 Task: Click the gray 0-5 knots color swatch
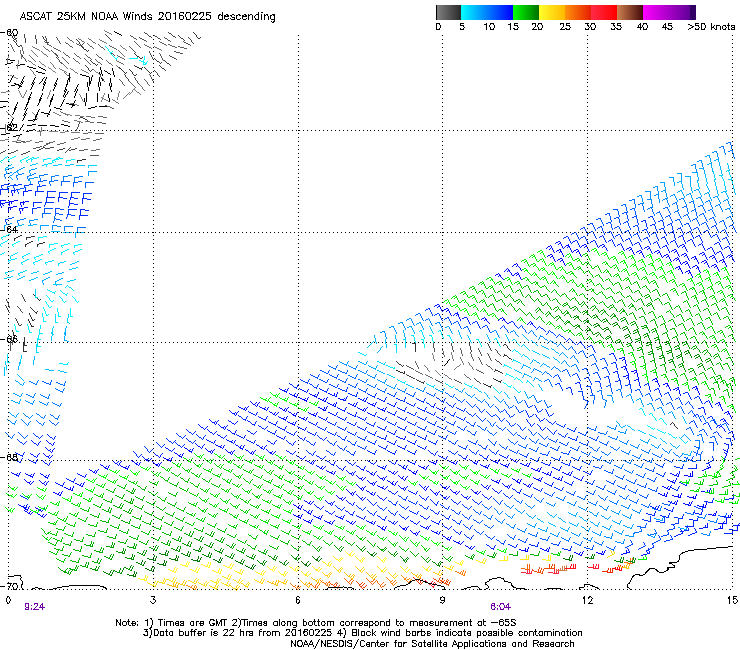click(x=448, y=12)
